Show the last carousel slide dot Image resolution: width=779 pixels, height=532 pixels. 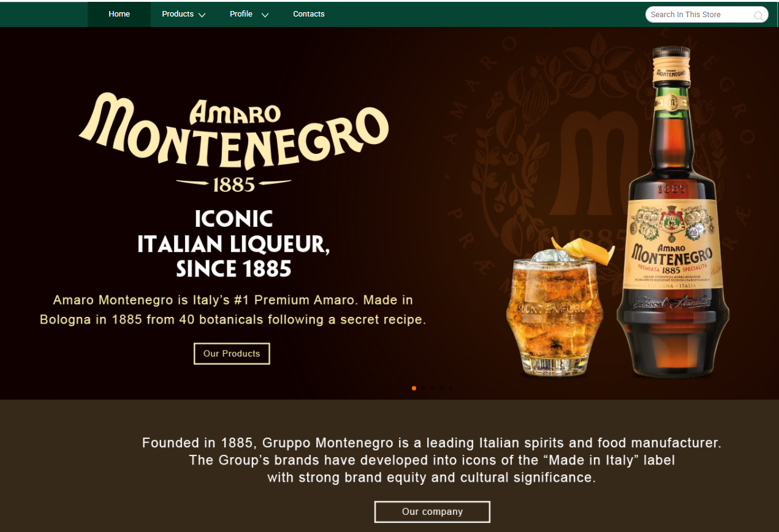(x=450, y=388)
